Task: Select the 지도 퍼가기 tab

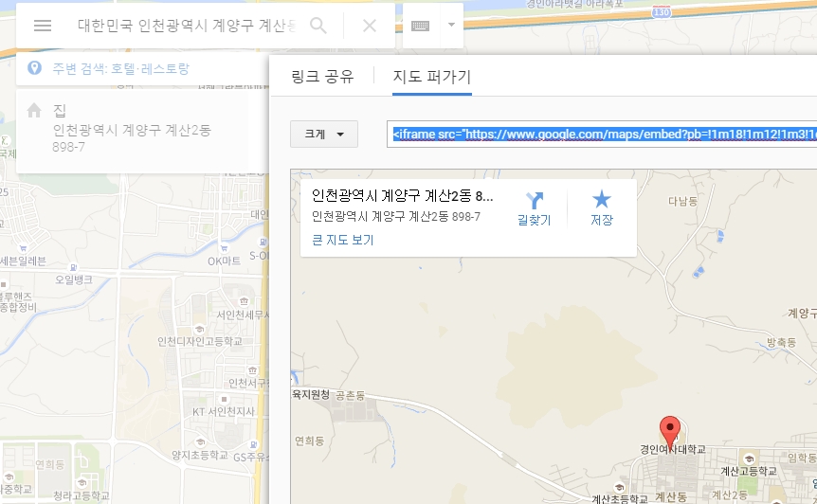Action: coord(431,77)
